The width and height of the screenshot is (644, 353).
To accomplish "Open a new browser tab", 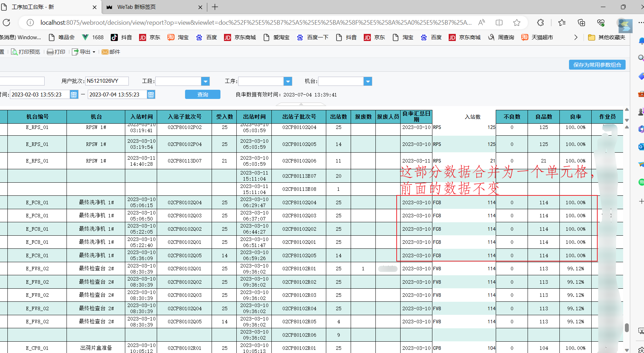I will click(x=215, y=7).
